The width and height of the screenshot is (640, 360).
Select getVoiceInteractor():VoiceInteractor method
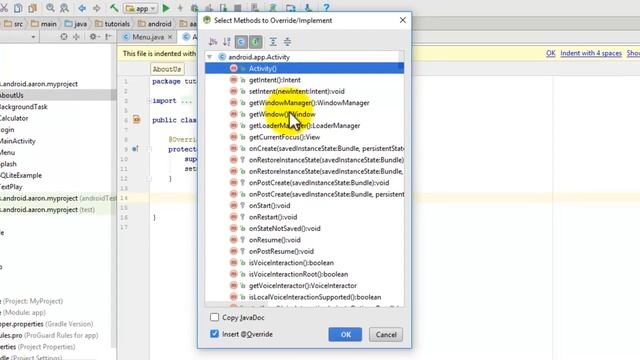pos(304,285)
